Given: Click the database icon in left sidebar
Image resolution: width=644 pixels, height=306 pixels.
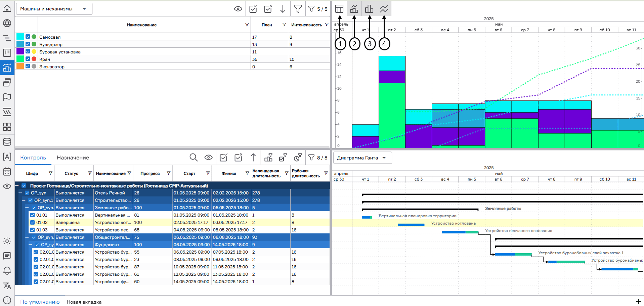Looking at the screenshot, I should pos(7,142).
